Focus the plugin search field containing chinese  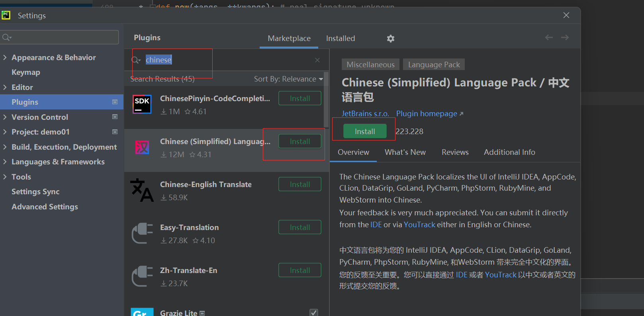227,60
